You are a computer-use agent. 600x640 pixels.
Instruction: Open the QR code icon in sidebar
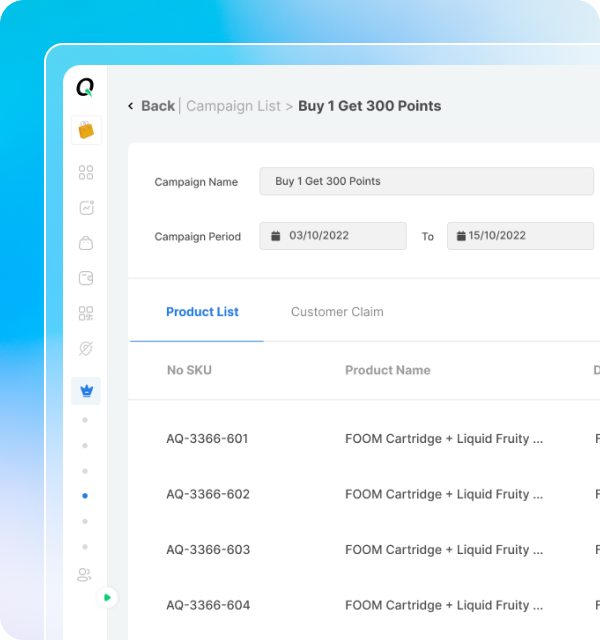click(86, 313)
